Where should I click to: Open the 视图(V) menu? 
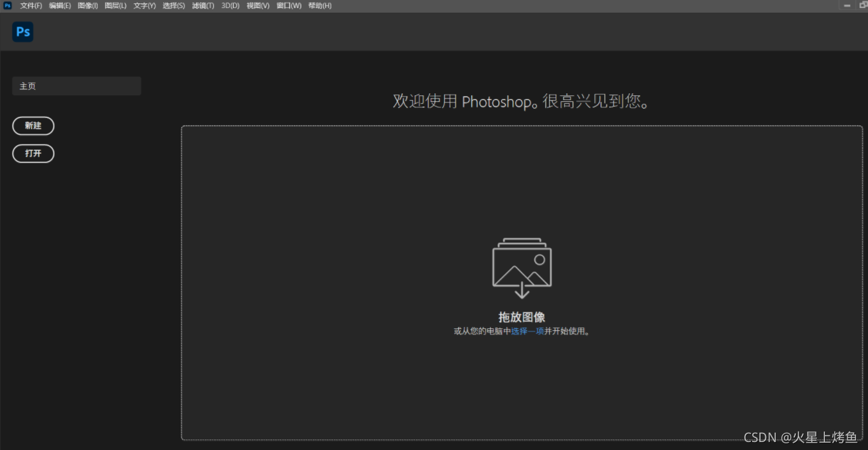pos(258,5)
